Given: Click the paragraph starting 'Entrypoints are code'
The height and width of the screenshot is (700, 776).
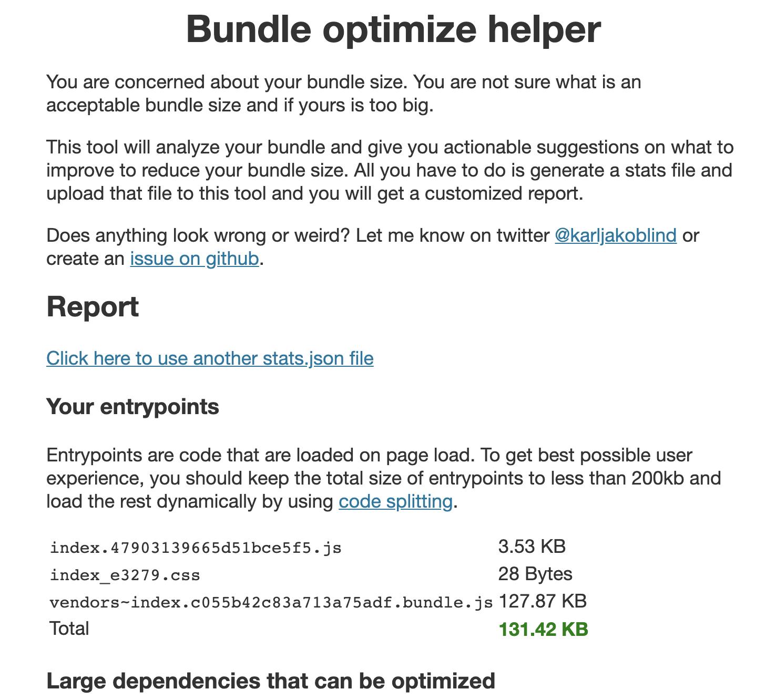Looking at the screenshot, I should 383,478.
